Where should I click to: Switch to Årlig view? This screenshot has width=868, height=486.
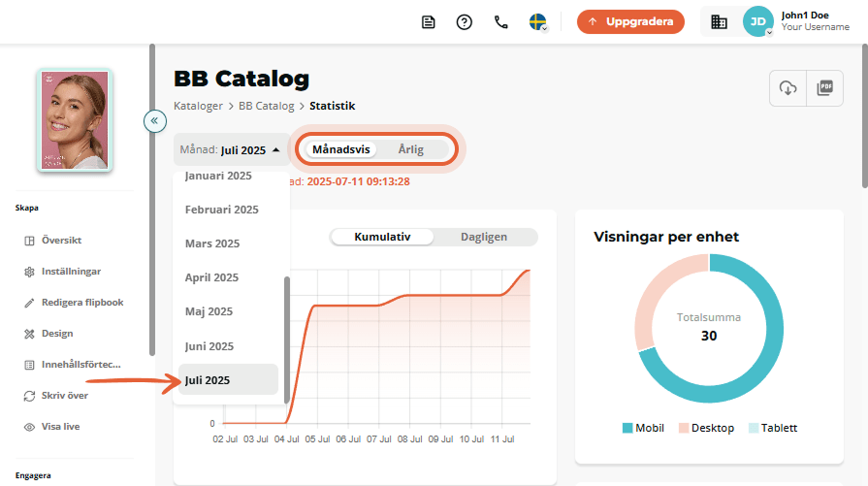(411, 149)
